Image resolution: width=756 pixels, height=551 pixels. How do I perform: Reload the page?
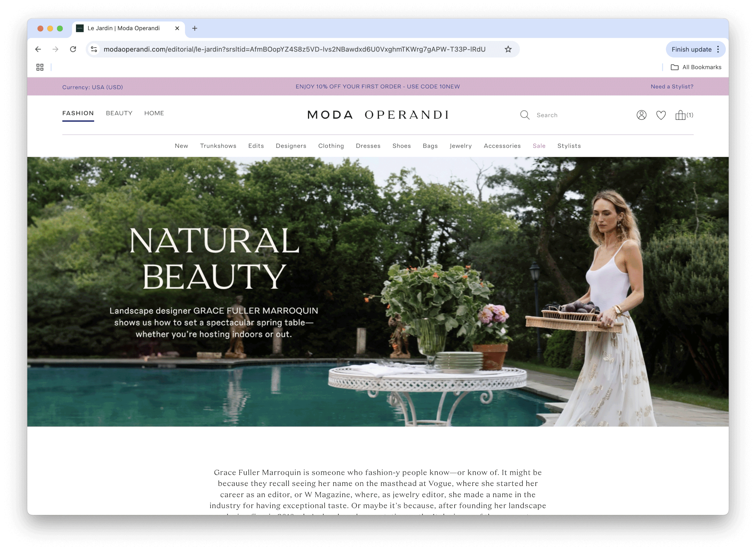coord(73,49)
